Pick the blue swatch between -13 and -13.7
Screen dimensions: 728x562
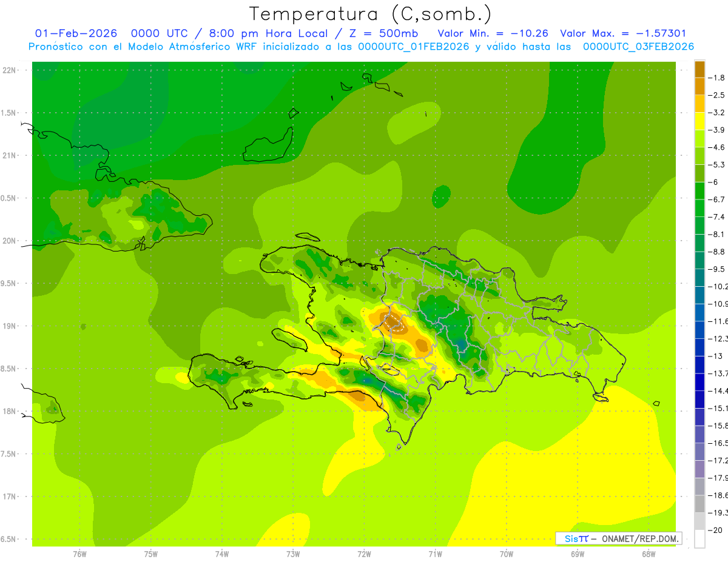[699, 365]
